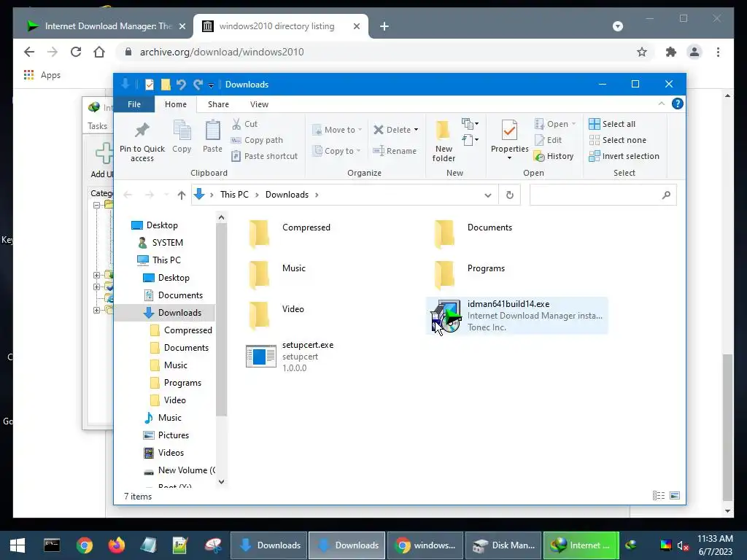
Task: Open the Easy access dropdown icon
Action: click(x=471, y=139)
